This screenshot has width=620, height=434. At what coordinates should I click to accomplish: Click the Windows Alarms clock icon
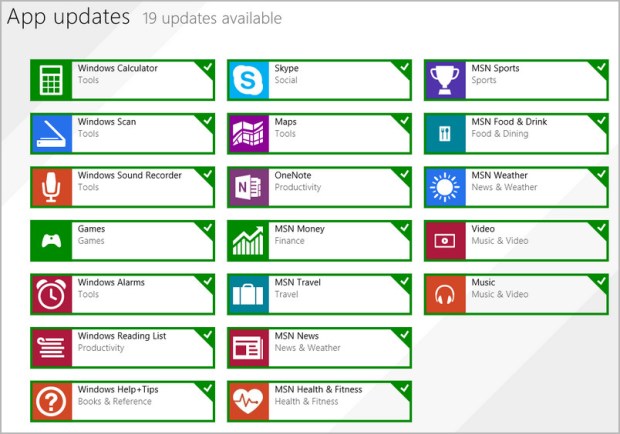50,294
